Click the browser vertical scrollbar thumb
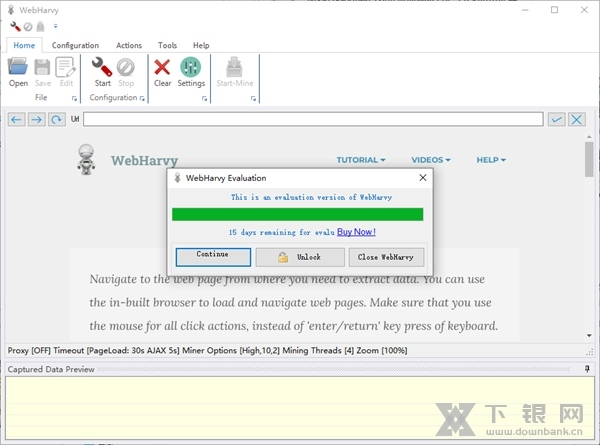The width and height of the screenshot is (600, 445). click(x=589, y=159)
